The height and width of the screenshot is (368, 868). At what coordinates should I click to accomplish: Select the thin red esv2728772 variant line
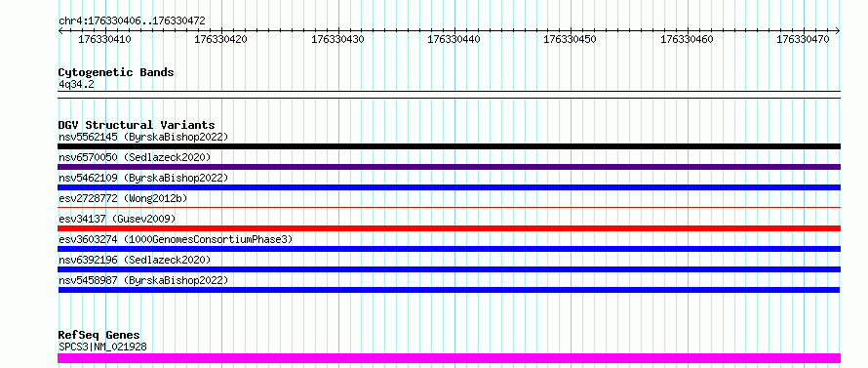pyautogui.click(x=449, y=207)
